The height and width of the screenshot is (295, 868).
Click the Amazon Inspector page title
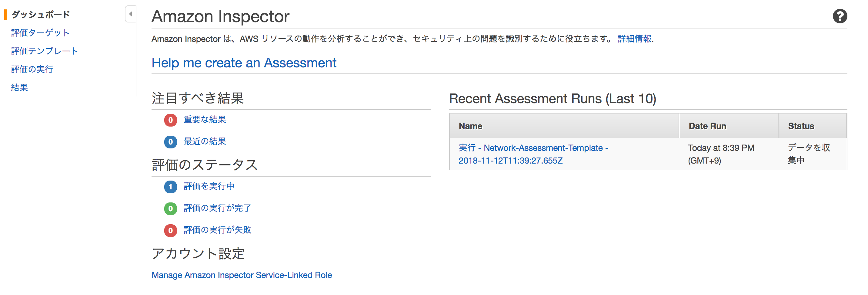click(220, 16)
